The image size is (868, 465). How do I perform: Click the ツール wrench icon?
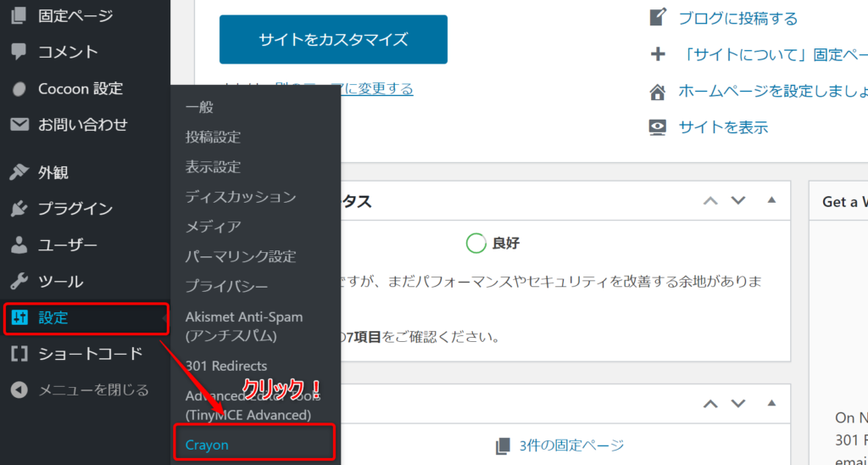(x=19, y=282)
